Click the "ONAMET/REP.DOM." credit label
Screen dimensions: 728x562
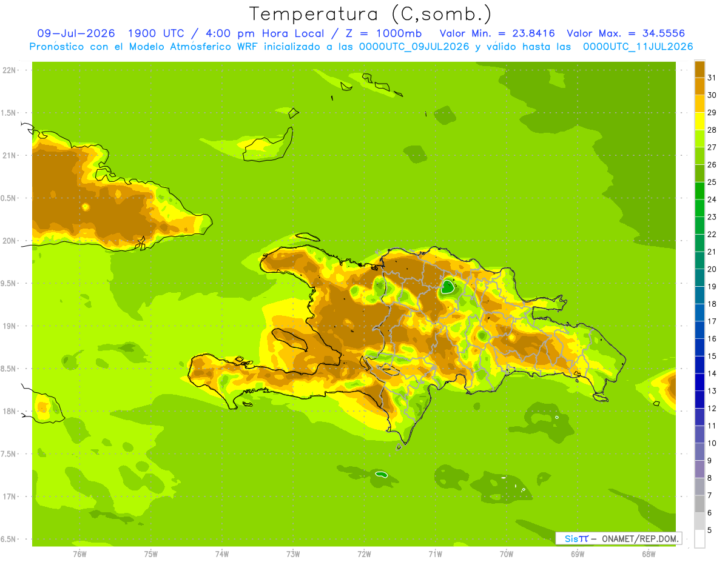[639, 538]
